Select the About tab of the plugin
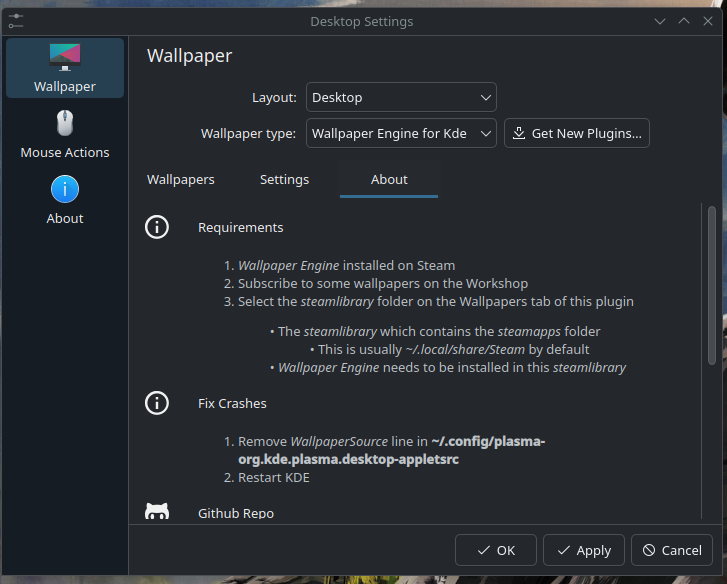The width and height of the screenshot is (727, 584). (389, 180)
